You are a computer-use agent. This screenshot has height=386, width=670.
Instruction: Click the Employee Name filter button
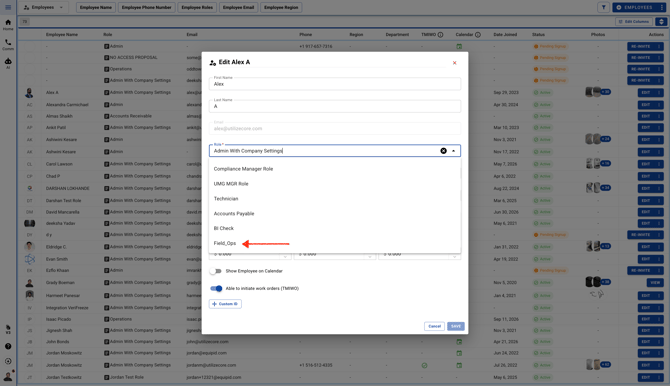point(96,7)
